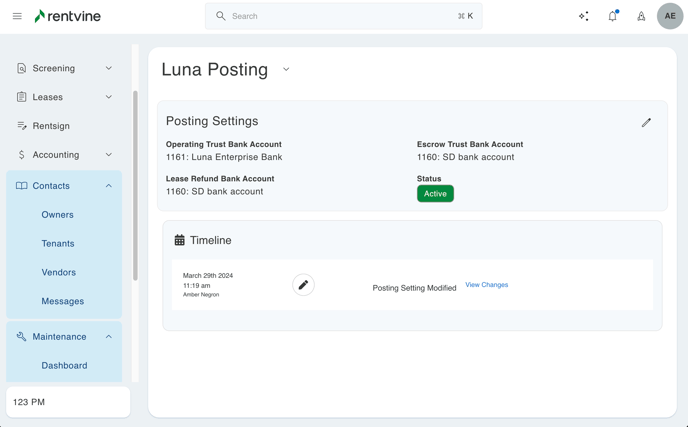Edit Posting Settings with pencil icon

(646, 122)
